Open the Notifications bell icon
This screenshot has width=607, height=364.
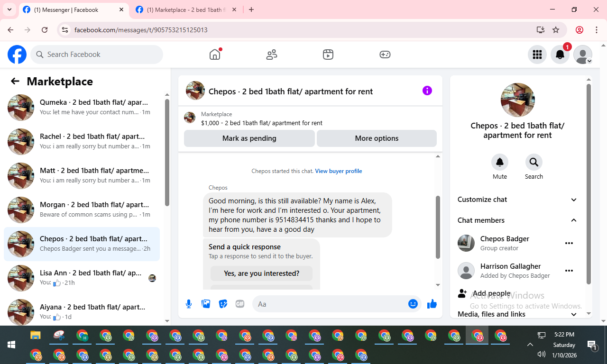560,55
